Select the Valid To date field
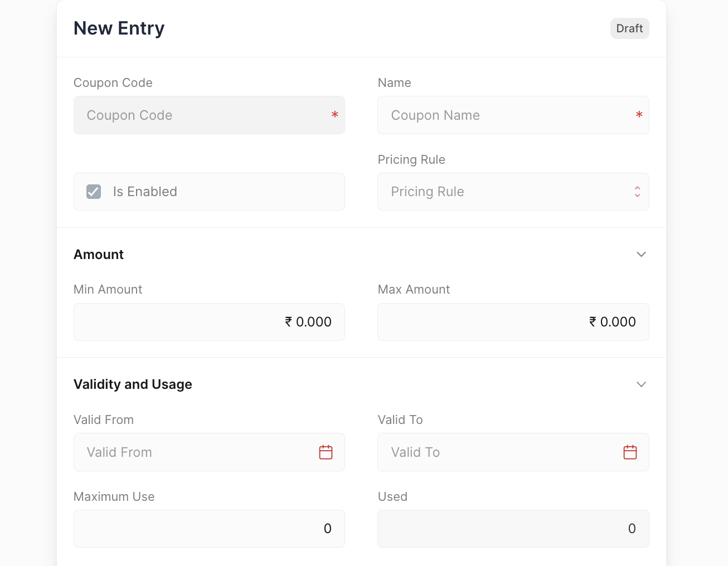This screenshot has width=728, height=566. pyautogui.click(x=513, y=452)
